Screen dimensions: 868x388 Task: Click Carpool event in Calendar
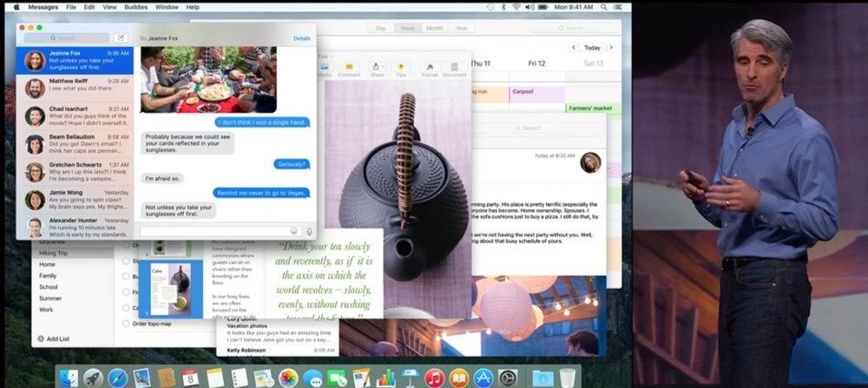pyautogui.click(x=537, y=94)
